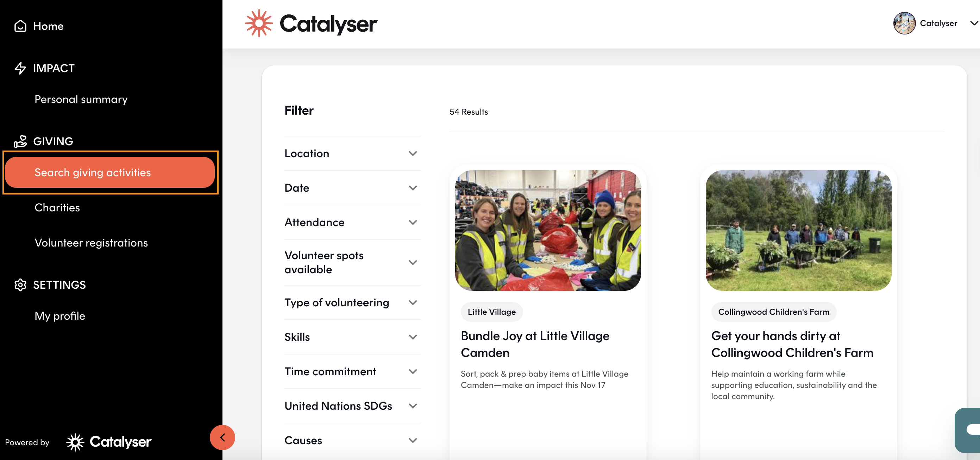Viewport: 980px width, 460px height.
Task: Open My profile settings
Action: 60,316
